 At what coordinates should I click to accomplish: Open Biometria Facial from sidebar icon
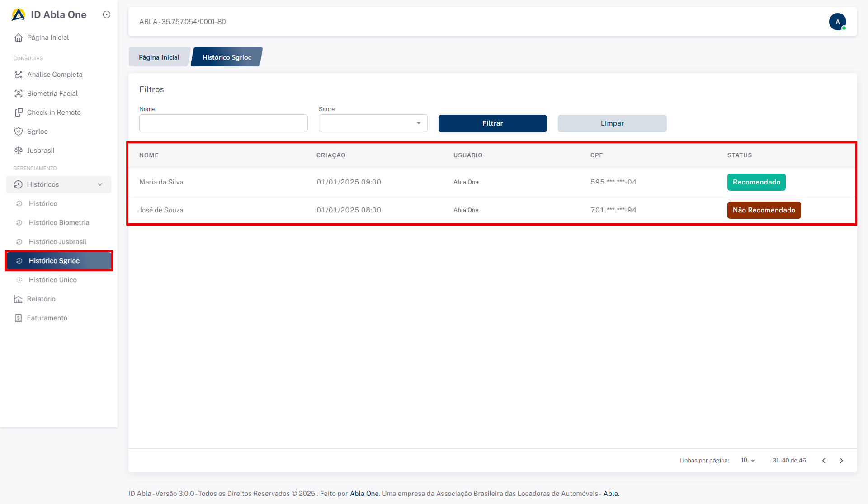click(18, 94)
